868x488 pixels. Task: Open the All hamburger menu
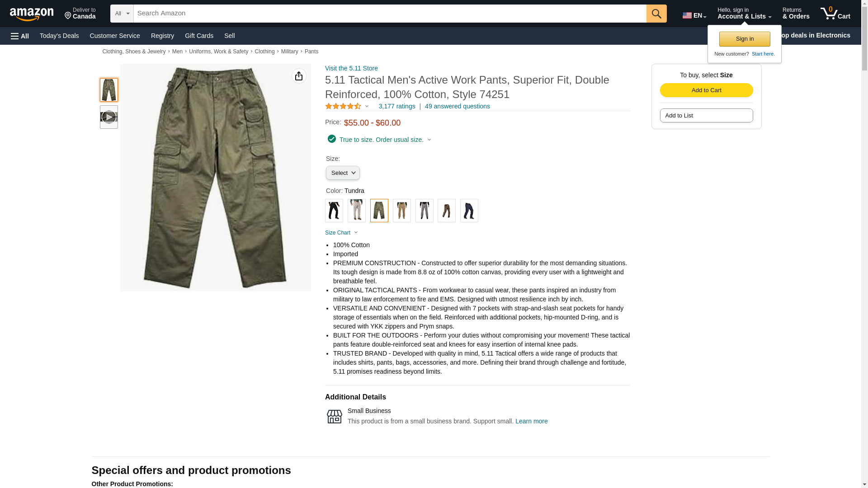tap(20, 36)
